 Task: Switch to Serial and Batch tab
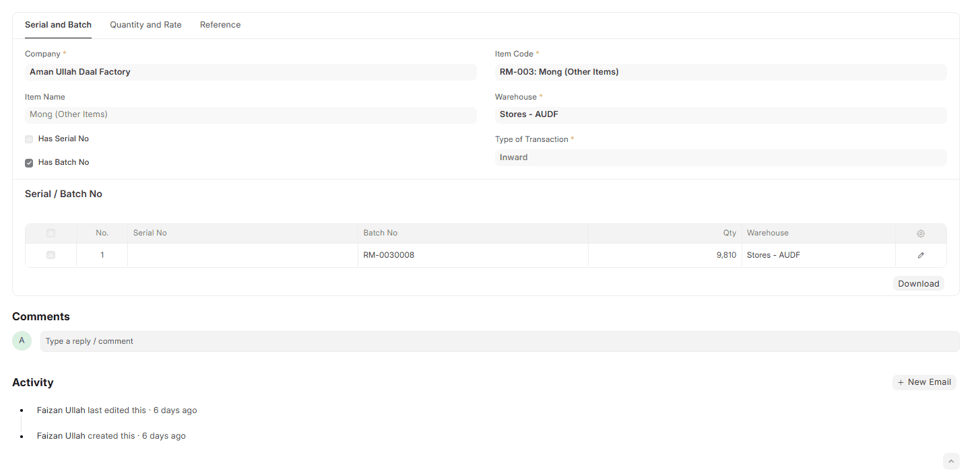(x=58, y=25)
